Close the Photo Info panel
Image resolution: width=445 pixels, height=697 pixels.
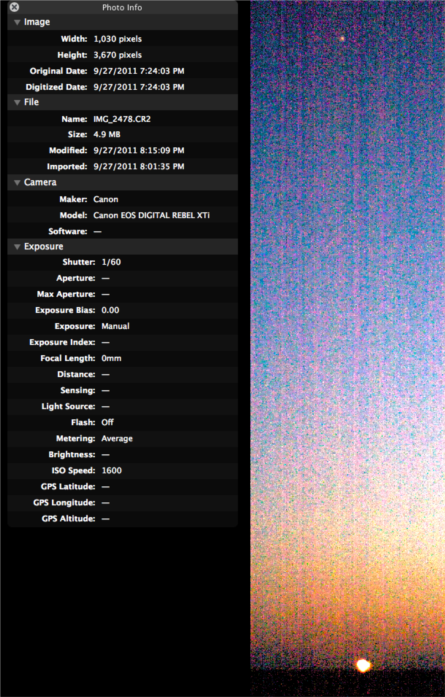pyautogui.click(x=14, y=7)
